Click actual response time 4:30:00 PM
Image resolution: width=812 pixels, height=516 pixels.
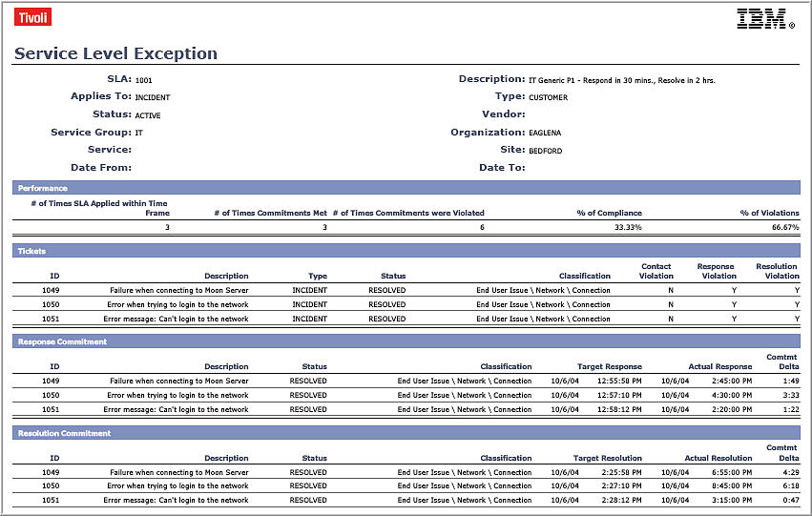[732, 396]
